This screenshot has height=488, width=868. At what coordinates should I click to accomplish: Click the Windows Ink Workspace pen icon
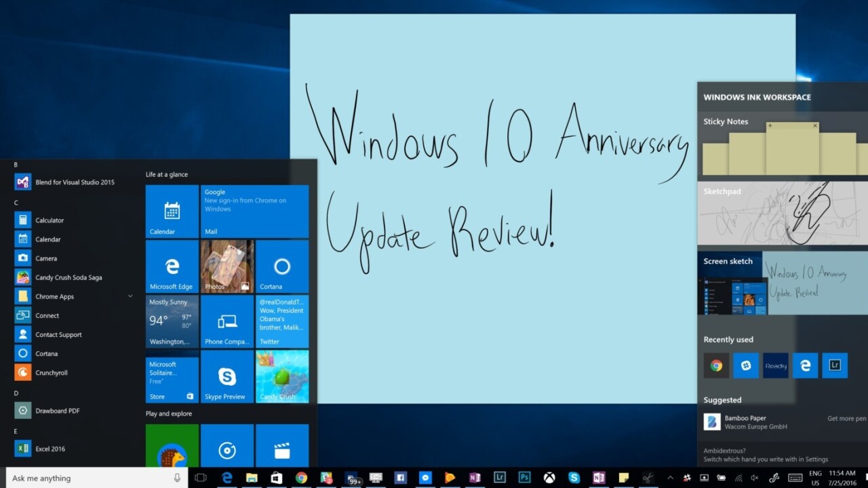[774, 478]
